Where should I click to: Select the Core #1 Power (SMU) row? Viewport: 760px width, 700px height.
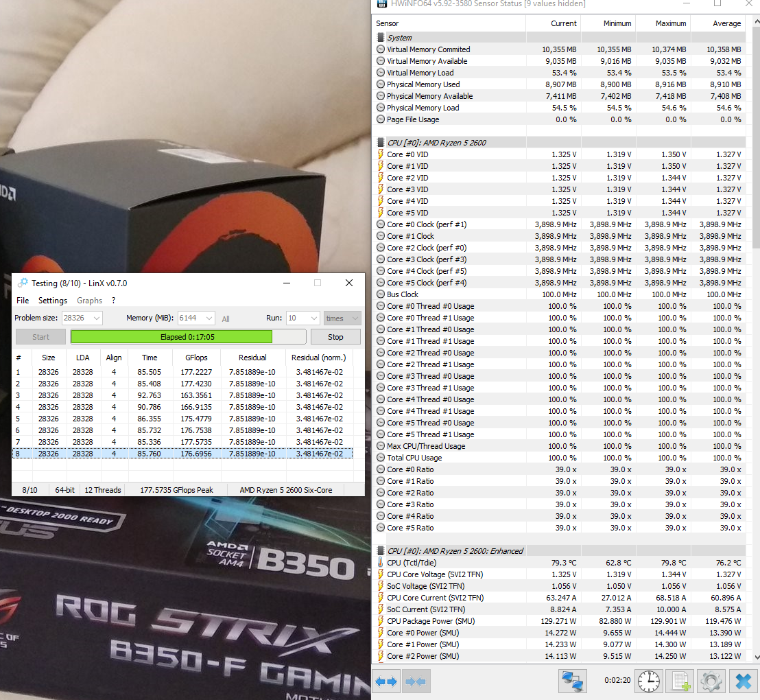[x=559, y=644]
